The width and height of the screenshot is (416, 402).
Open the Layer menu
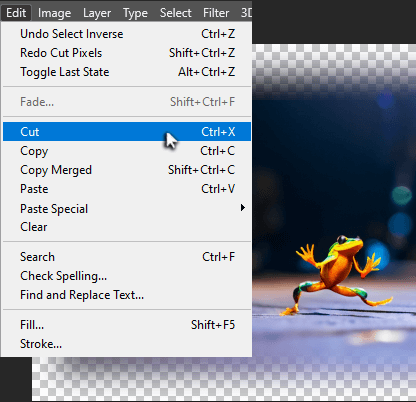[97, 13]
